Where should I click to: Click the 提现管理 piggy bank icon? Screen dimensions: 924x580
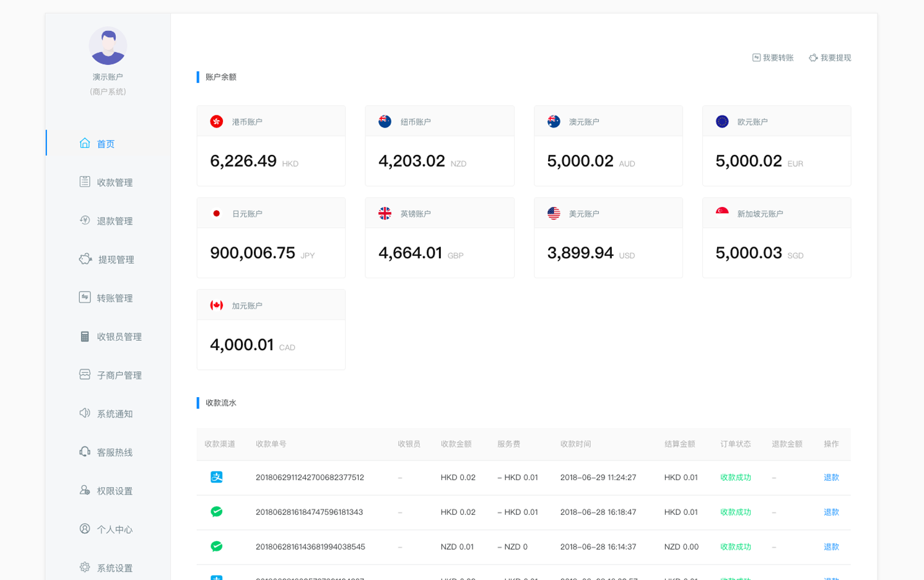(x=85, y=258)
